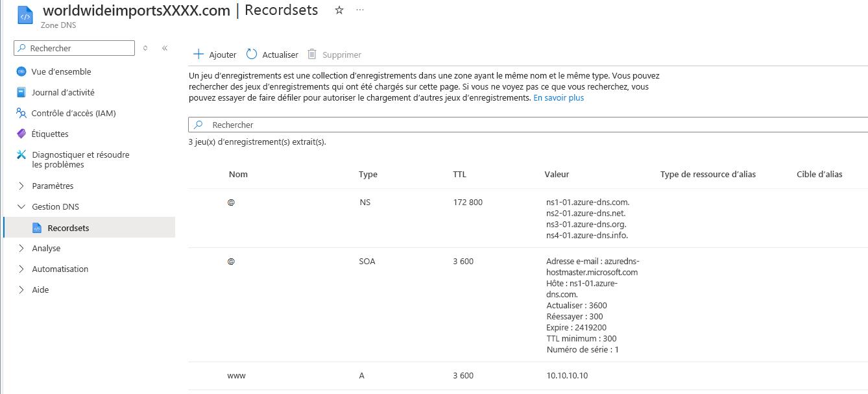Click the Supprimer button
The width and height of the screenshot is (868, 394).
334,55
